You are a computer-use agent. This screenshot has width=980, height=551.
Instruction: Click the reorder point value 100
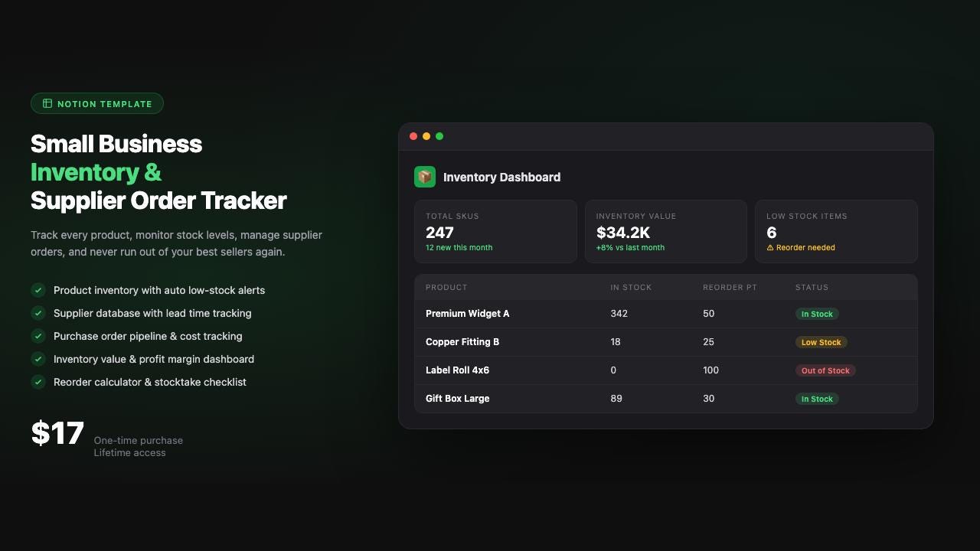tap(710, 370)
